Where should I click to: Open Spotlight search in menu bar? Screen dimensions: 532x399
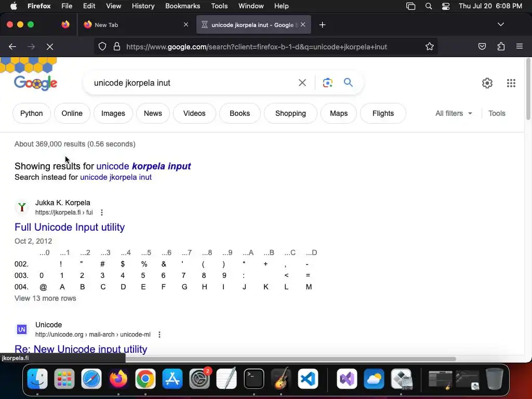(429, 6)
